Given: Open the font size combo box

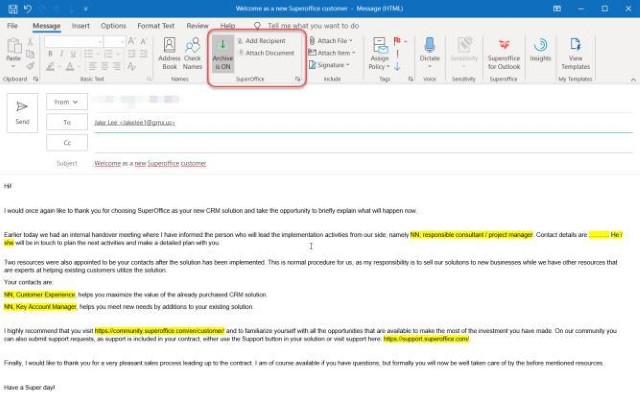Looking at the screenshot, I should 114,42.
